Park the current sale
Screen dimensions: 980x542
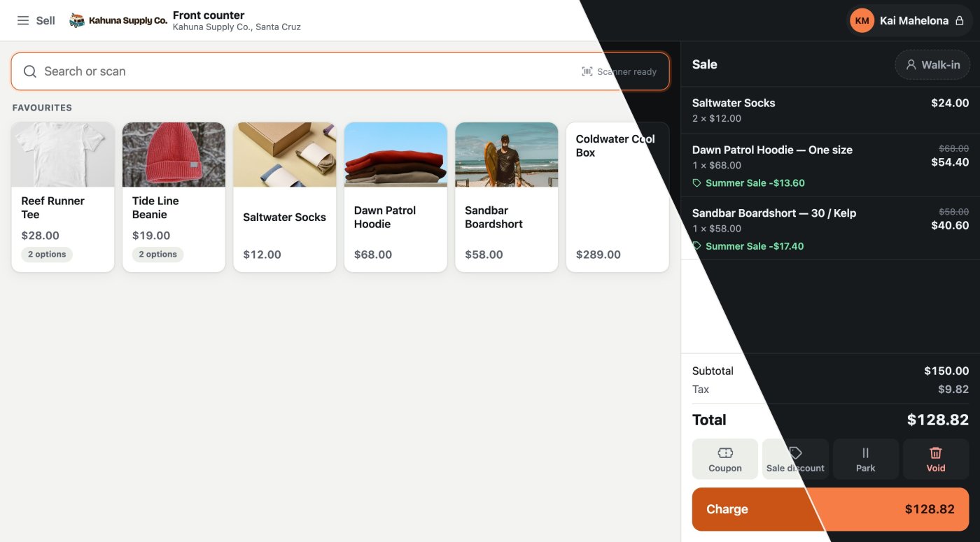[x=866, y=459]
